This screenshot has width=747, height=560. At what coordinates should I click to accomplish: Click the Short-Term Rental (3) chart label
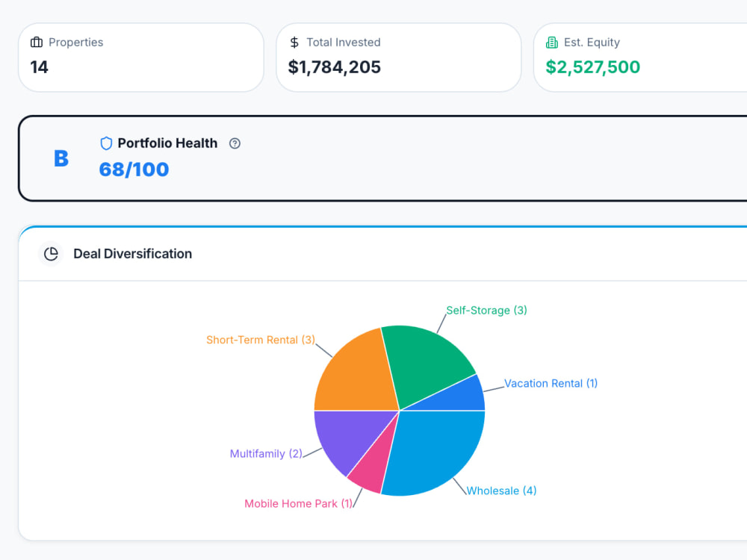point(261,340)
